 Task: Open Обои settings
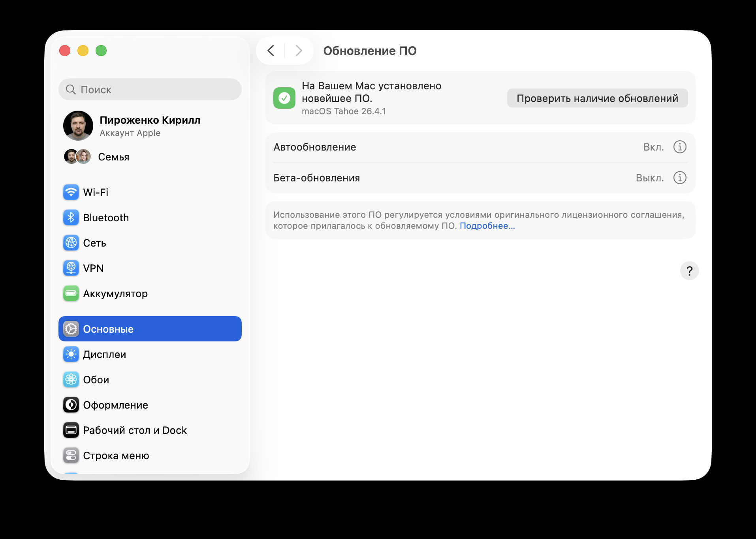96,379
